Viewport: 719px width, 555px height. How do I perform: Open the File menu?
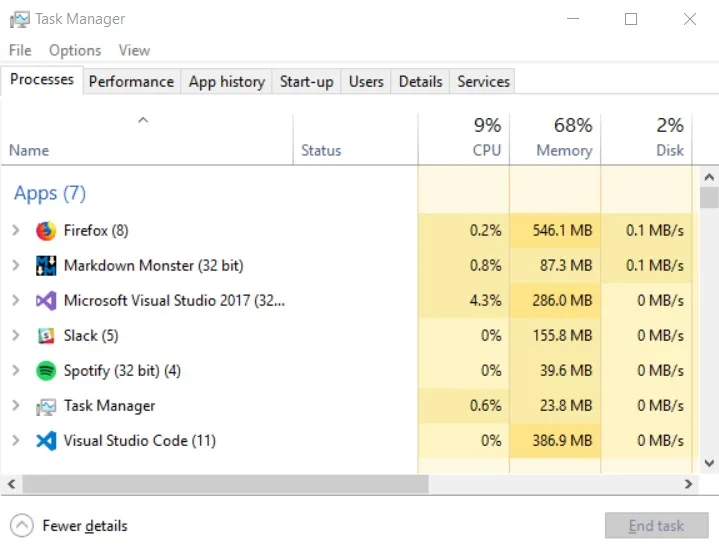(x=20, y=50)
